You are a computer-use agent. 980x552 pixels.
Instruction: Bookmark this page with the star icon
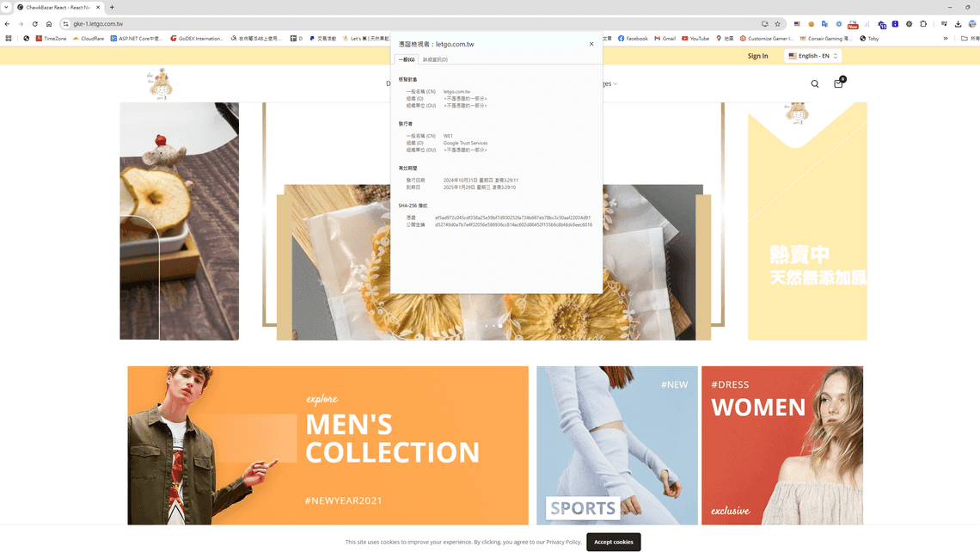[778, 24]
